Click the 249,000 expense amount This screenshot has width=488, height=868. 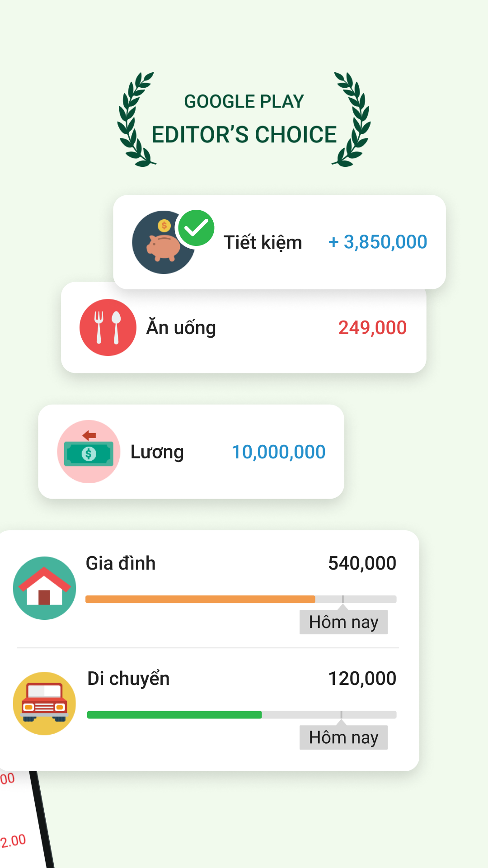[x=373, y=328]
